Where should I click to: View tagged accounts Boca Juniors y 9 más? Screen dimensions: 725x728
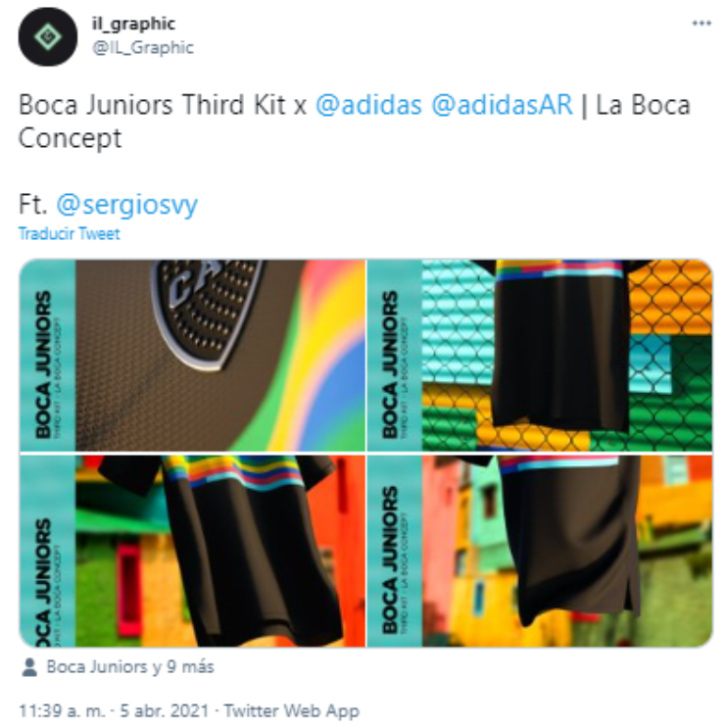pyautogui.click(x=130, y=667)
